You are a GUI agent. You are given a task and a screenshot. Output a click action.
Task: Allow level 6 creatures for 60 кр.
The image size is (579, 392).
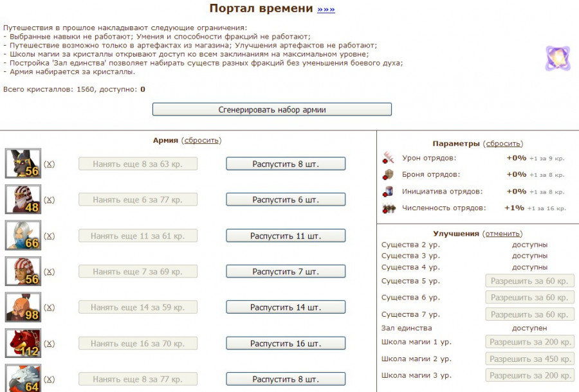coord(529,298)
